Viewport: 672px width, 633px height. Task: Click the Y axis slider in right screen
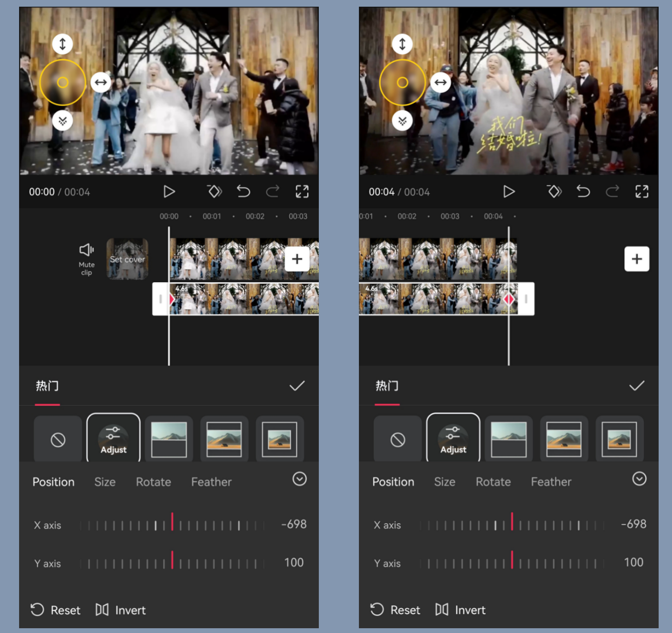click(512, 563)
